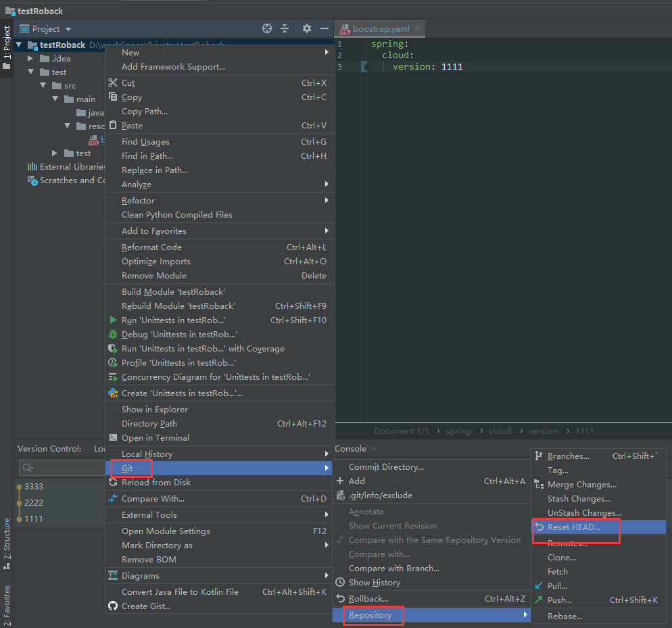Image resolution: width=672 pixels, height=628 pixels.
Task: Click Tag... menu item
Action: [x=599, y=470]
